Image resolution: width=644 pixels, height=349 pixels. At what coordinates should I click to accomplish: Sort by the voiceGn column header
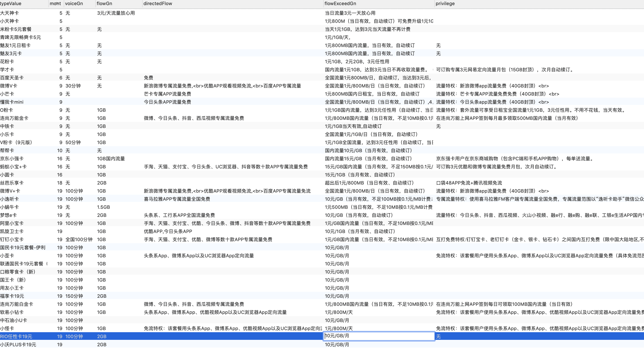74,3
